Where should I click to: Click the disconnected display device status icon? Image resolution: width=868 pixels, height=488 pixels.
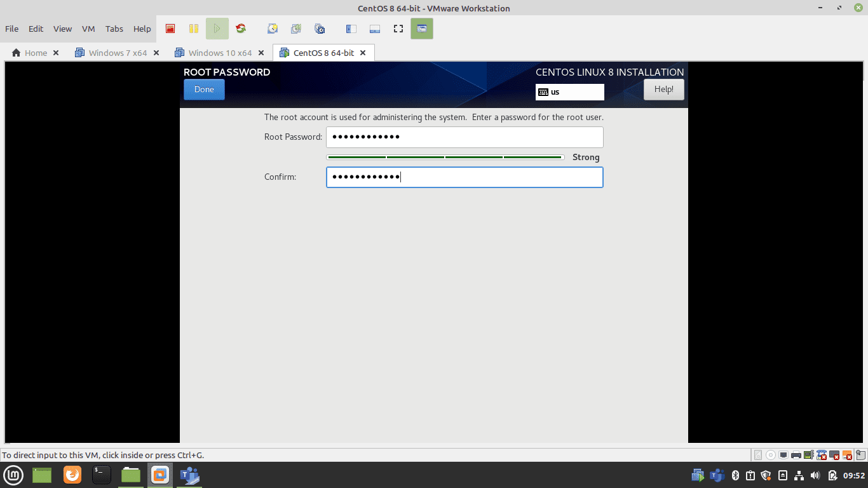[834, 455]
